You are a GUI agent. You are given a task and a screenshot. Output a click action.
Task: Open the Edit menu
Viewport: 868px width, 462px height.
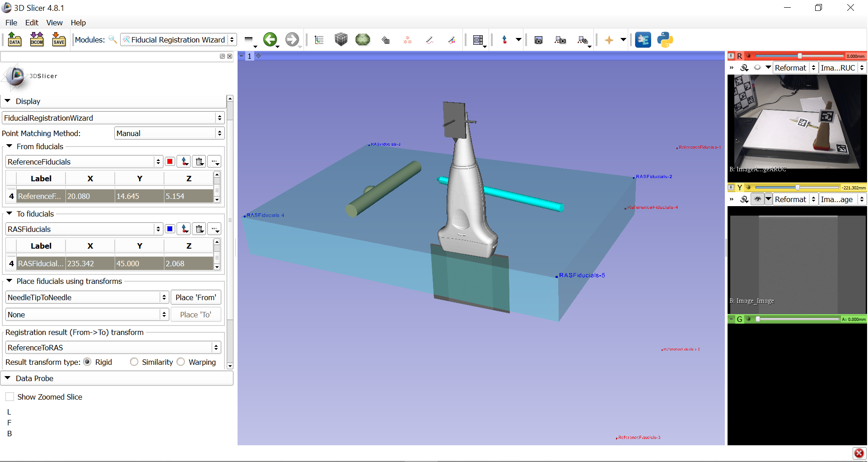click(x=32, y=23)
